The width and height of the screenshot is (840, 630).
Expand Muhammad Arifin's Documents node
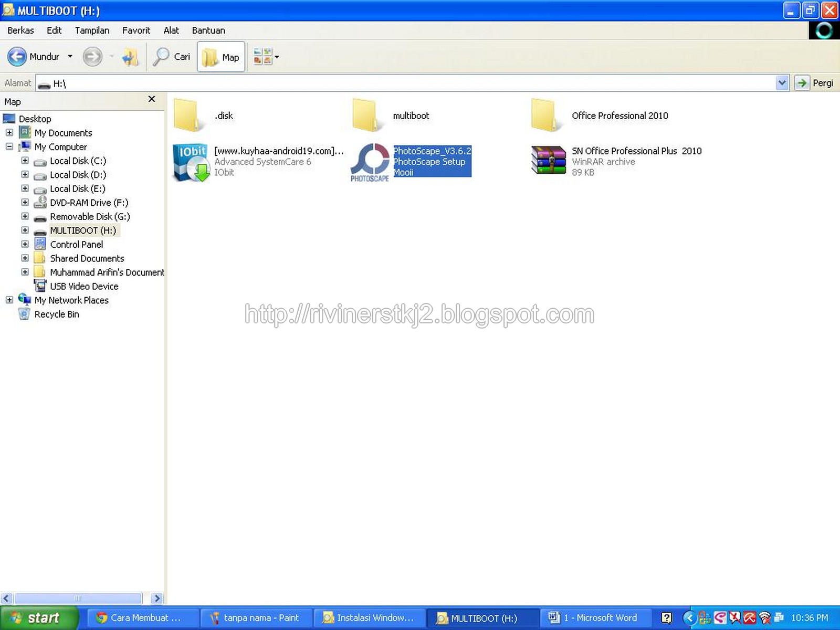(x=25, y=271)
